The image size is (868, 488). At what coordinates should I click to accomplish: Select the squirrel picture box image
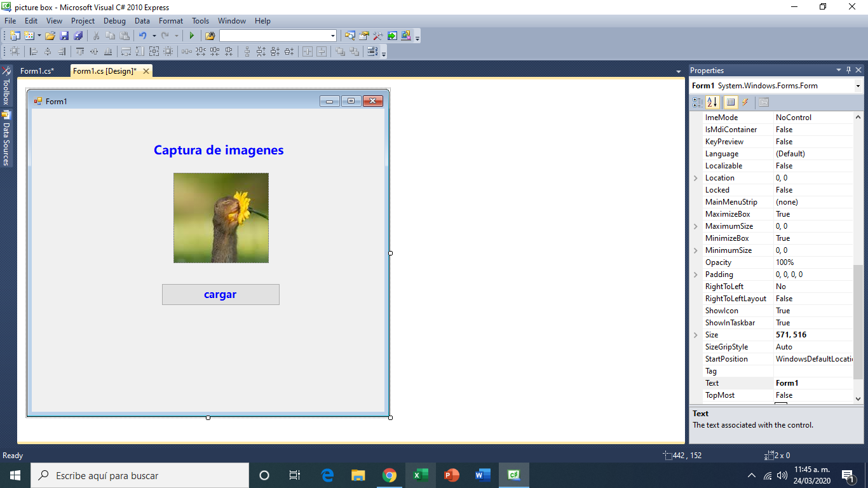[x=221, y=218]
